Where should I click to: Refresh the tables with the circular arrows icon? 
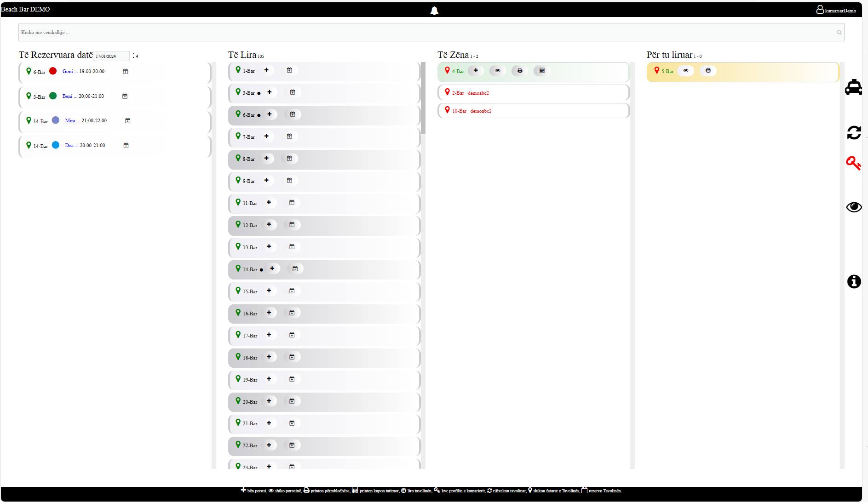click(x=854, y=132)
